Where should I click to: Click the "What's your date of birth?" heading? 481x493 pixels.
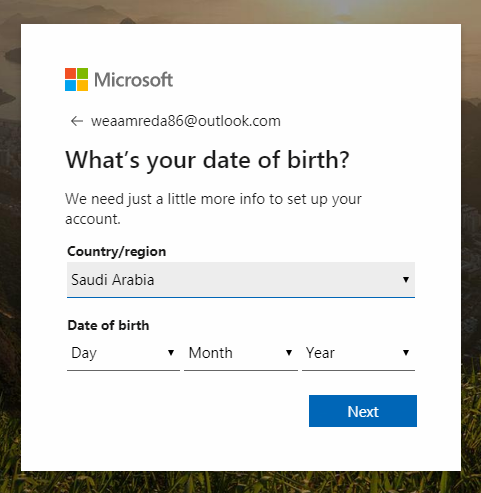(207, 160)
